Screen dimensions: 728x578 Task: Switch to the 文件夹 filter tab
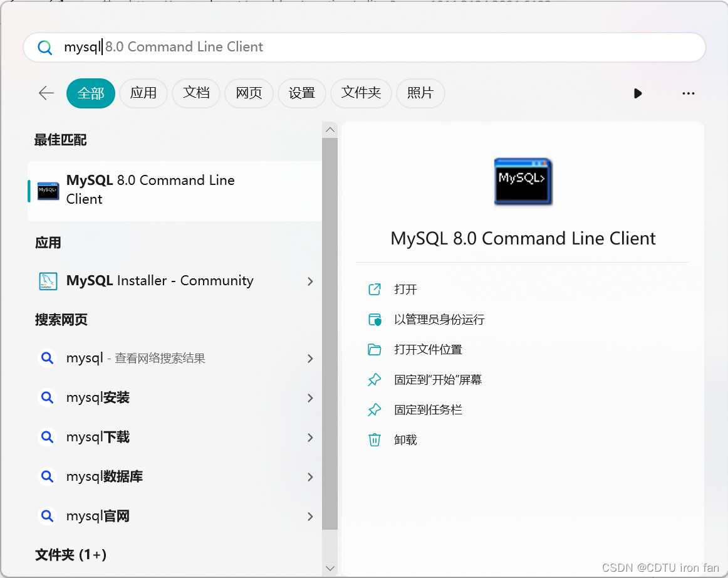pos(361,93)
